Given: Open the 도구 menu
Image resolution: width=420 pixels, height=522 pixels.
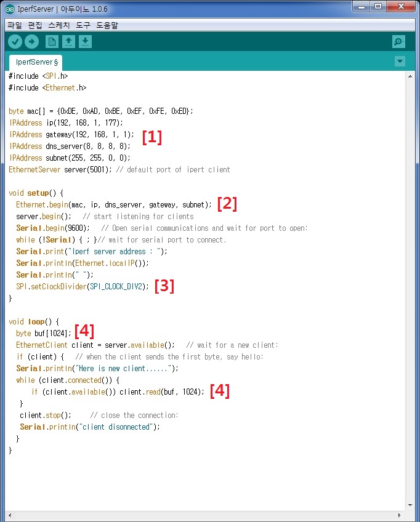Looking at the screenshot, I should (x=83, y=25).
